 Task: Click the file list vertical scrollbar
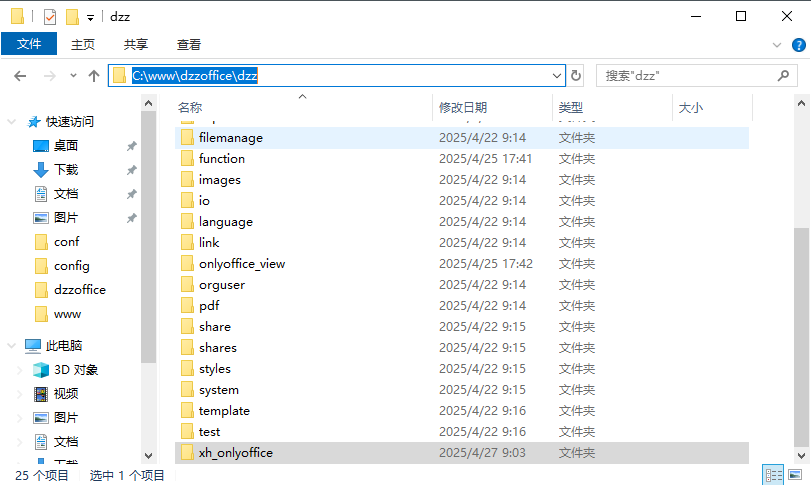click(802, 330)
